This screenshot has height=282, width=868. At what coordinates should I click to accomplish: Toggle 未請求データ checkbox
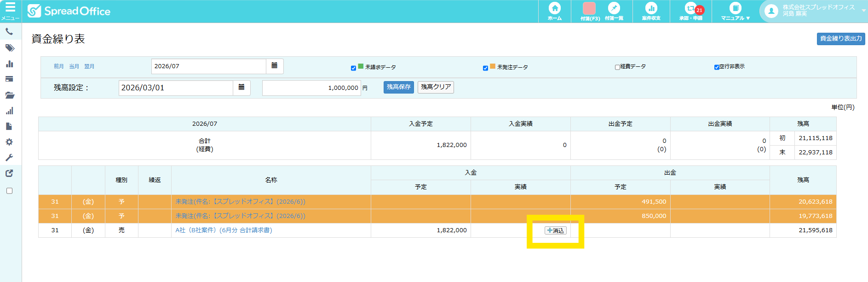pyautogui.click(x=353, y=68)
